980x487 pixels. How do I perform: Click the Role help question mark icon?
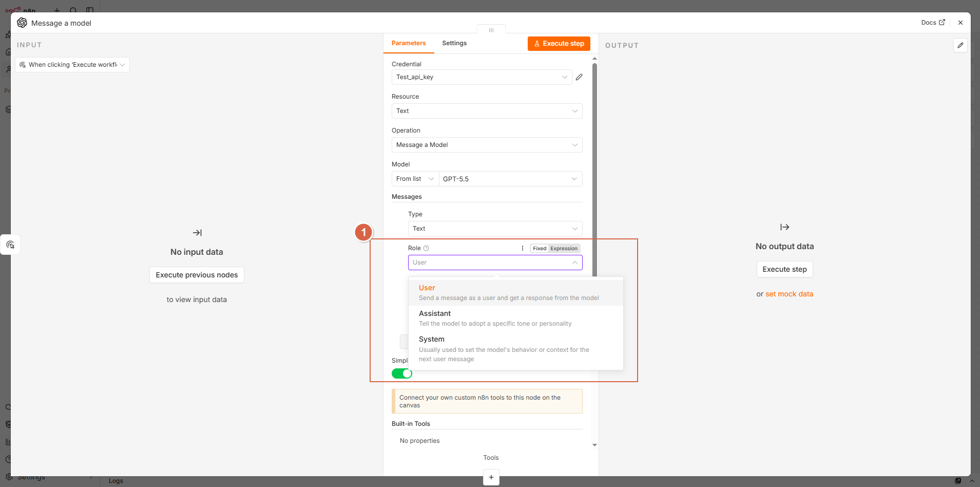click(x=426, y=248)
